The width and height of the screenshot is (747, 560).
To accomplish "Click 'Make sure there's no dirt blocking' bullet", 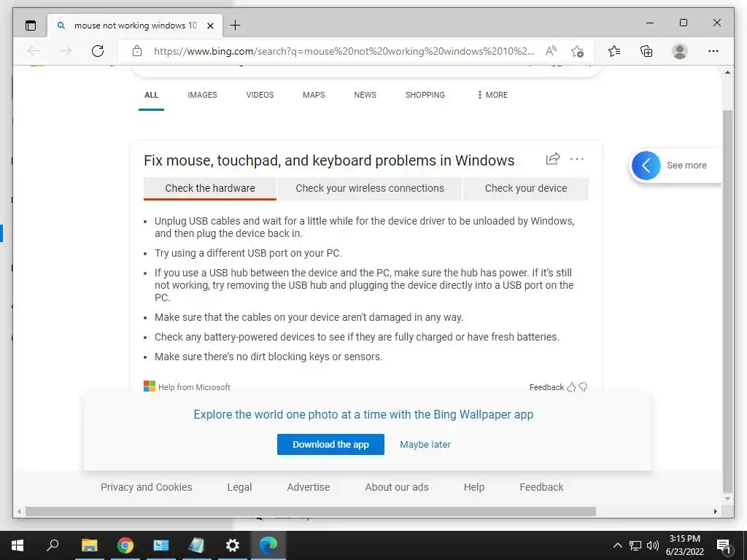I will 268,357.
